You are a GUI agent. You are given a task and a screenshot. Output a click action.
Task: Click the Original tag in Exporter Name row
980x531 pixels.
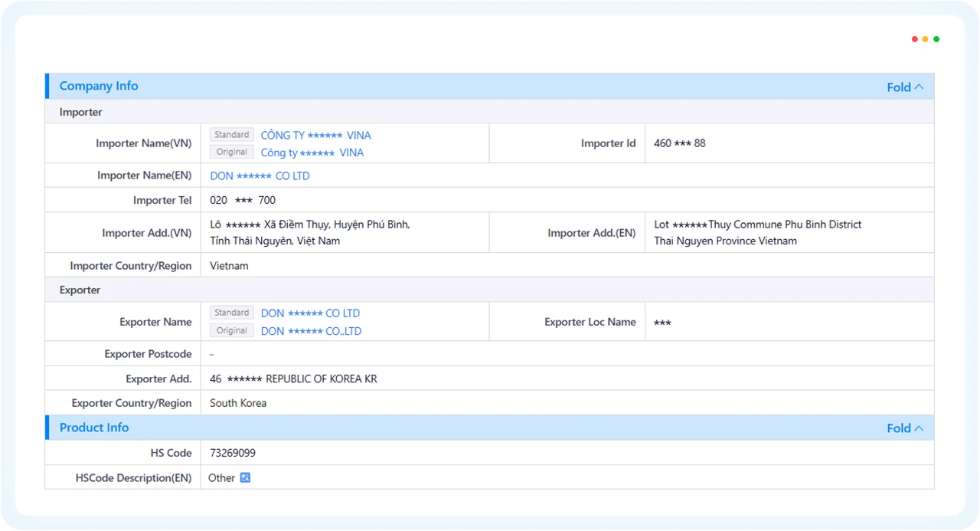click(231, 330)
